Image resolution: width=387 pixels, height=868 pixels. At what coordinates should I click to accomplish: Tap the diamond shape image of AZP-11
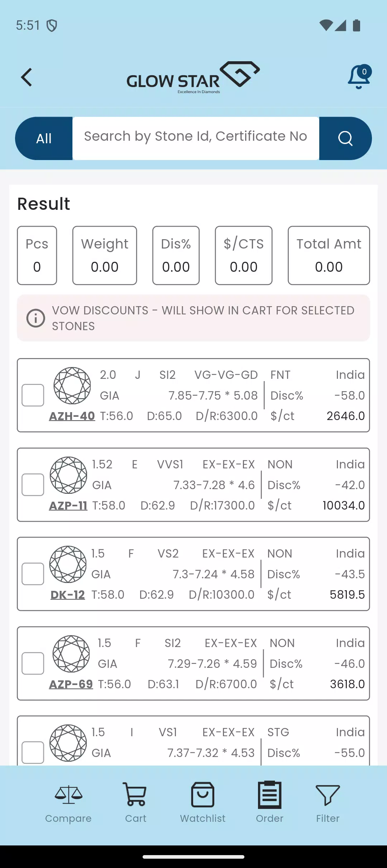(68, 475)
